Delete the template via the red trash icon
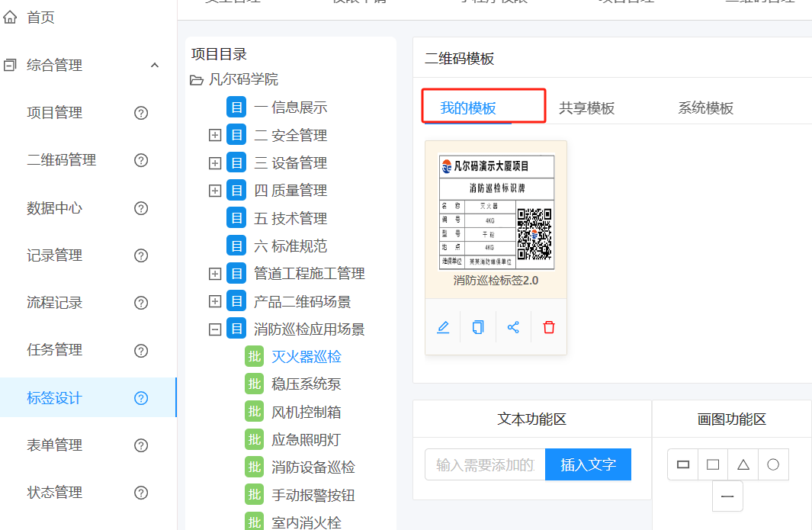Image resolution: width=812 pixels, height=530 pixels. tap(548, 326)
